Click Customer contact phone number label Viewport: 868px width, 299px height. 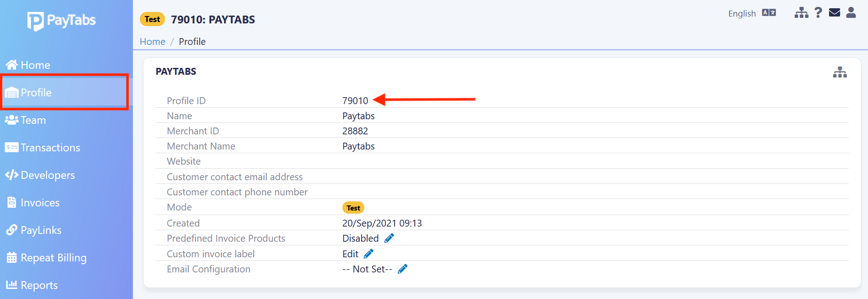[237, 192]
